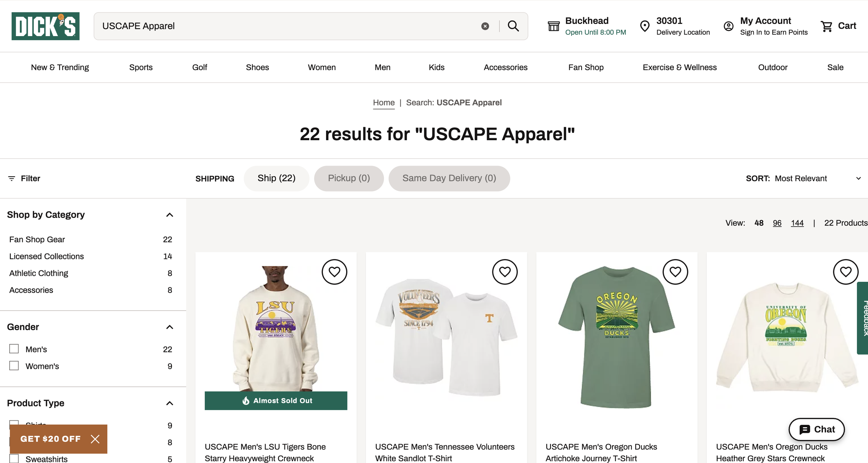The image size is (868, 463).
Task: Open USCAPE Men's Oregon Ducks Heather Grey title
Action: point(772,453)
